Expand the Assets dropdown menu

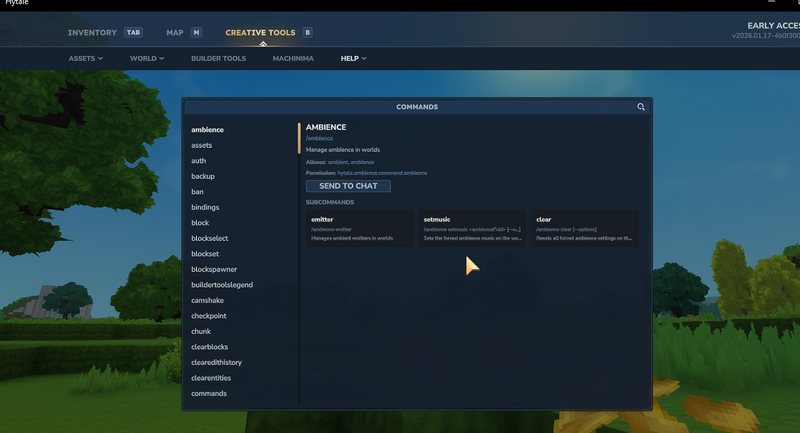(x=86, y=58)
